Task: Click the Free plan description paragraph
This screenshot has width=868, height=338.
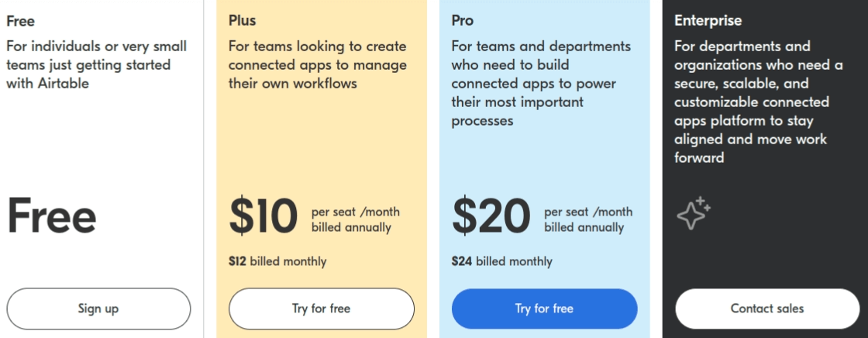Action: (97, 65)
